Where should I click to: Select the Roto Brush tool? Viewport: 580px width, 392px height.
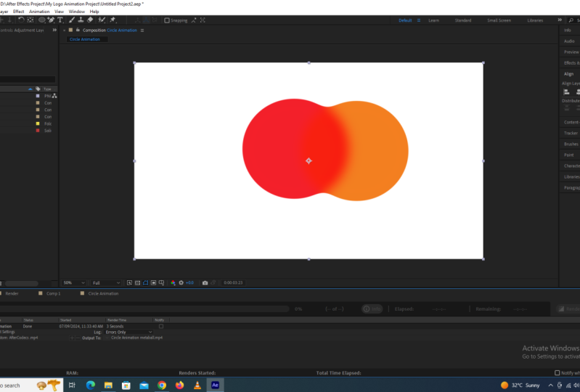pyautogui.click(x=102, y=20)
